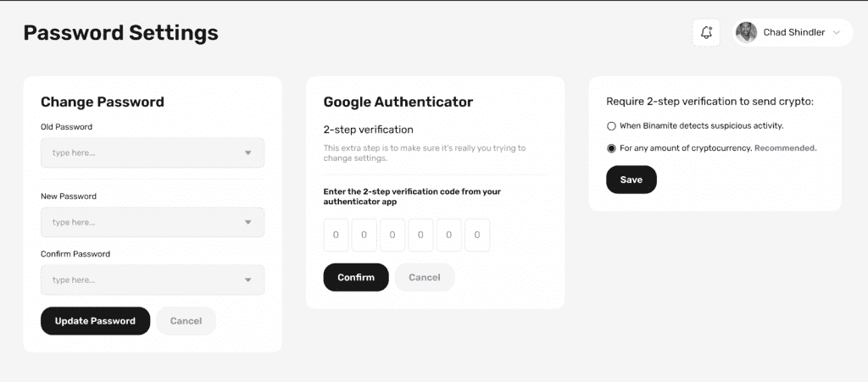The width and height of the screenshot is (868, 382).
Task: Click the Update Password button
Action: coord(95,321)
